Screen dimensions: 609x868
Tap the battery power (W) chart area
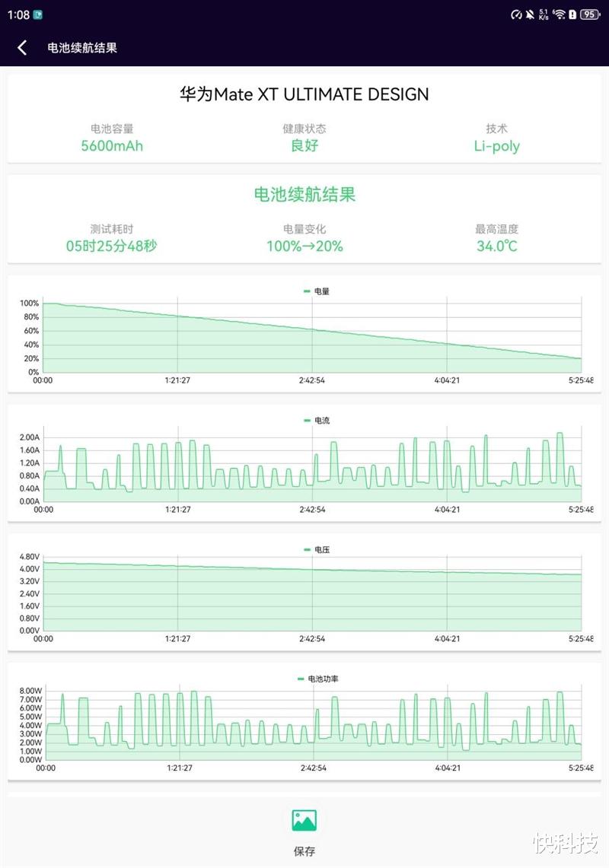tap(314, 723)
